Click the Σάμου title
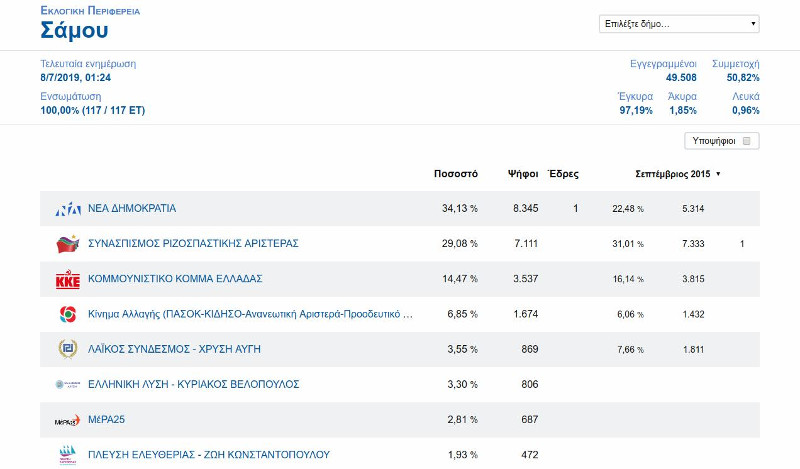The image size is (800, 469). point(74,30)
